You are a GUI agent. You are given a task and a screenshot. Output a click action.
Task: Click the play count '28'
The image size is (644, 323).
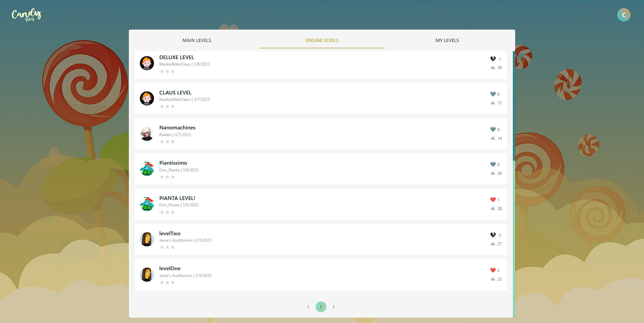click(x=499, y=209)
